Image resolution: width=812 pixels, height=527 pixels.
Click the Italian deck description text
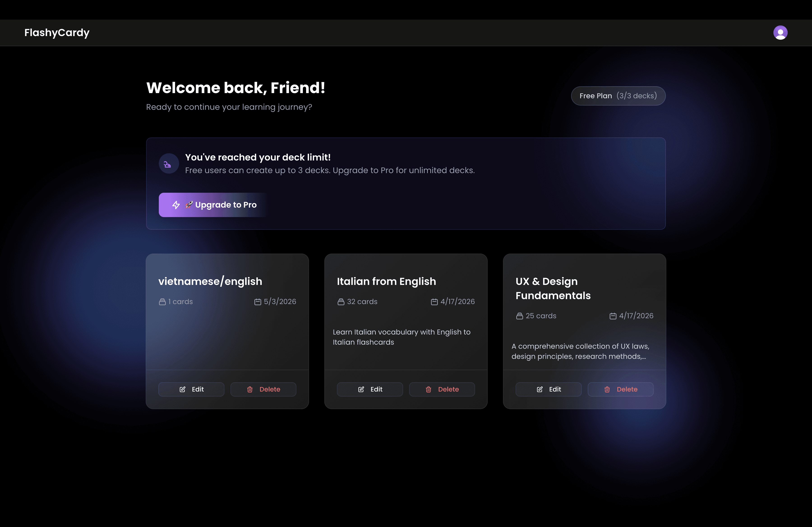pos(401,337)
